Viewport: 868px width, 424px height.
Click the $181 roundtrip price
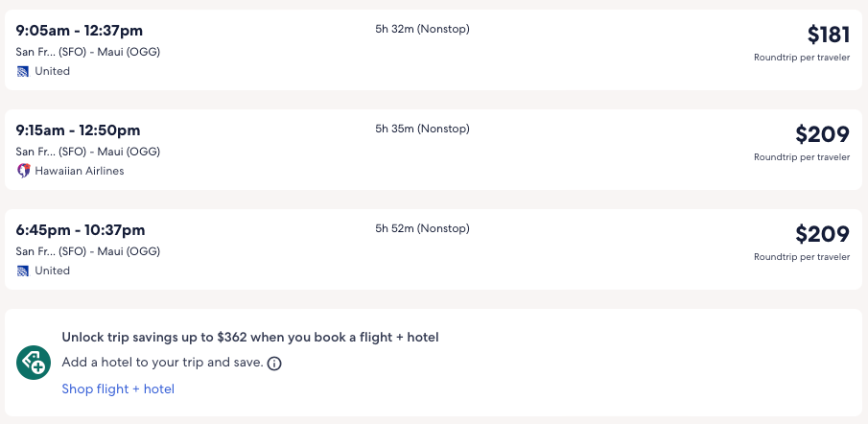[x=828, y=35]
